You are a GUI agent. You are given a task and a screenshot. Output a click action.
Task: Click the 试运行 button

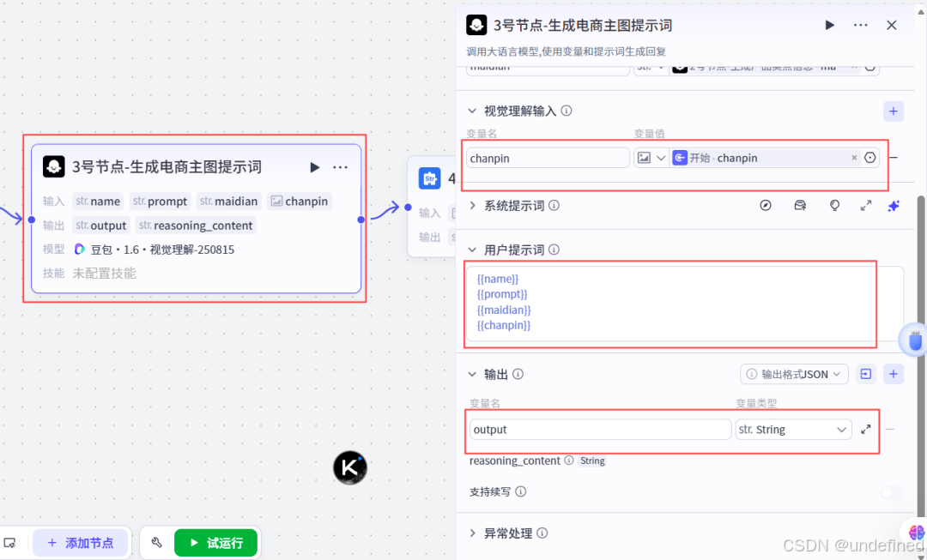215,543
